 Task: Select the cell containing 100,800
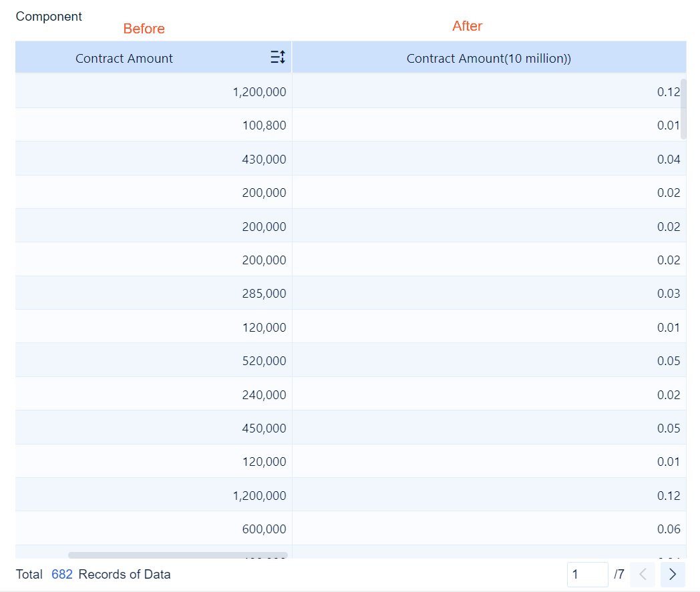pos(264,125)
